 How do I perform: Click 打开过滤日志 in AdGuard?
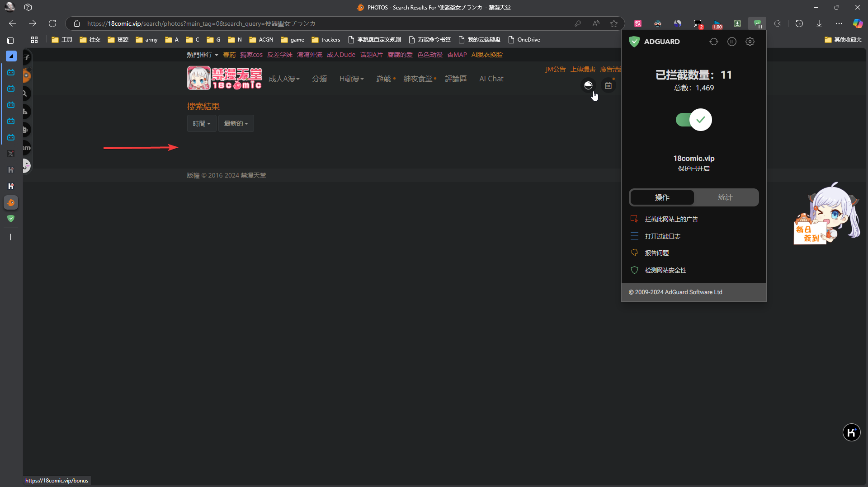662,236
